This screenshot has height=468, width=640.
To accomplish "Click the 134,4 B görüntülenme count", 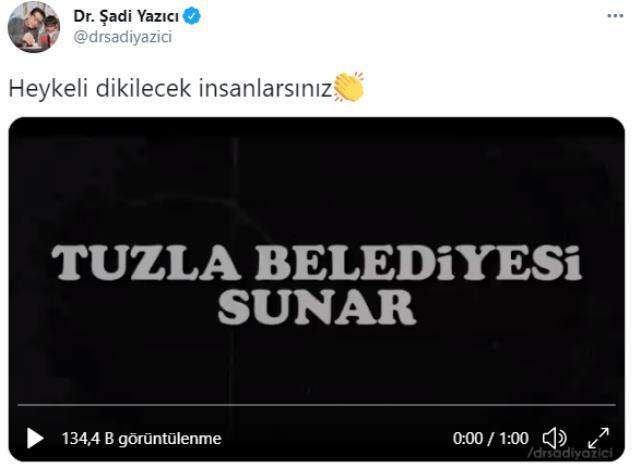I will pyautogui.click(x=142, y=439).
